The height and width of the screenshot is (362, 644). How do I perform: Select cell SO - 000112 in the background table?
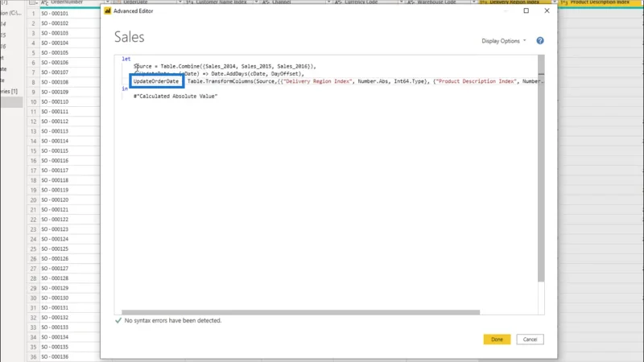(70, 121)
